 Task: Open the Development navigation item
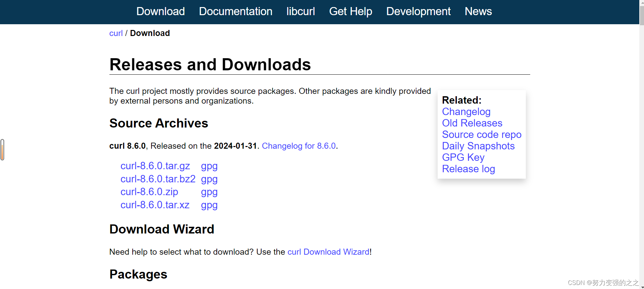(418, 11)
